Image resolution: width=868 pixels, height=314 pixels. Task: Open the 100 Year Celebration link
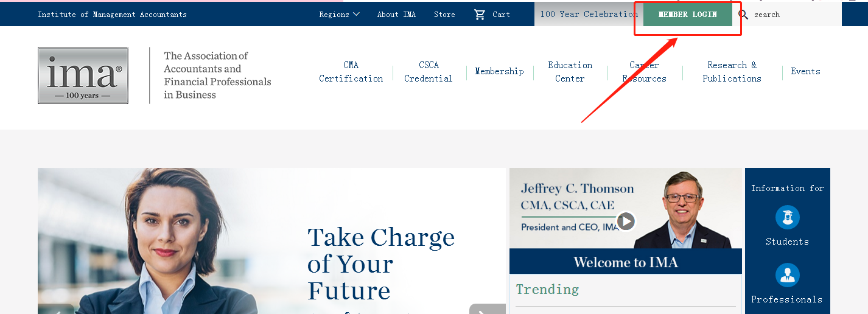[589, 15]
